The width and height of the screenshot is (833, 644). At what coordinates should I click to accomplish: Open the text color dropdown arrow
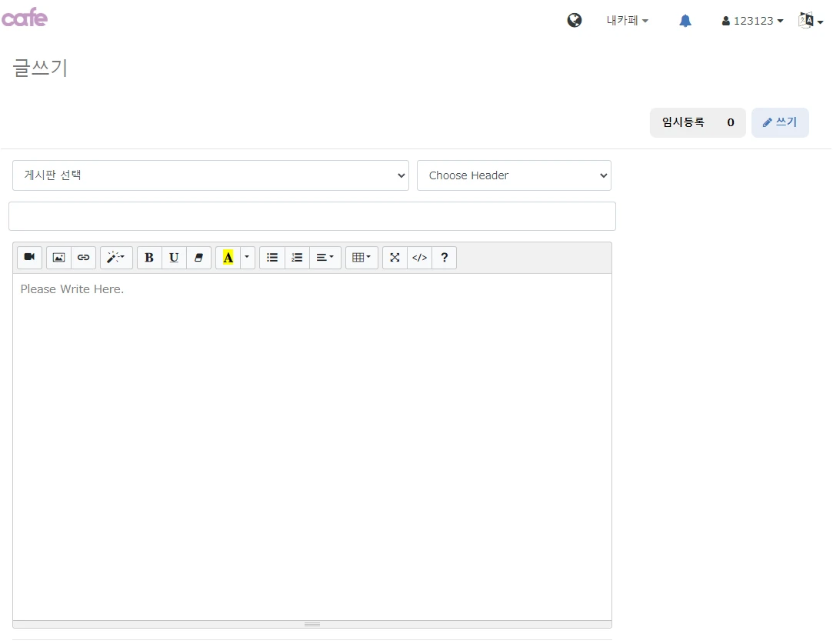tap(248, 258)
